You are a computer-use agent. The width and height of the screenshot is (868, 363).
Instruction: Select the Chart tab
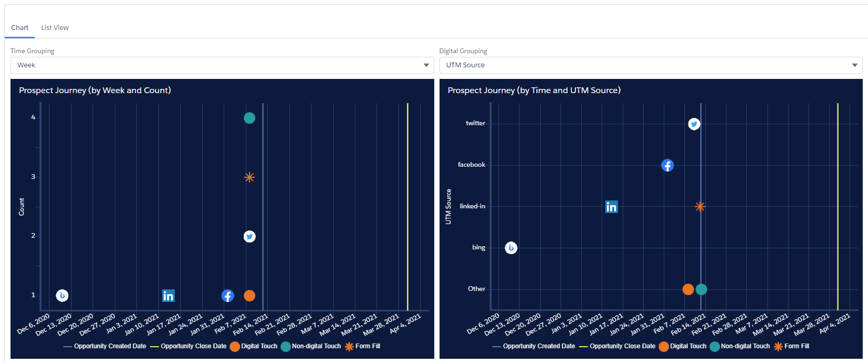pyautogui.click(x=19, y=27)
